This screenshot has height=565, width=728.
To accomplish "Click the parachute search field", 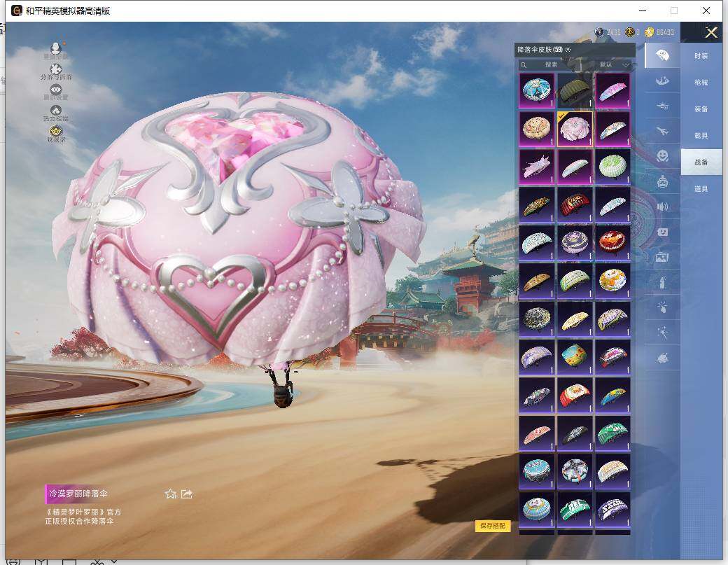I will [x=549, y=64].
